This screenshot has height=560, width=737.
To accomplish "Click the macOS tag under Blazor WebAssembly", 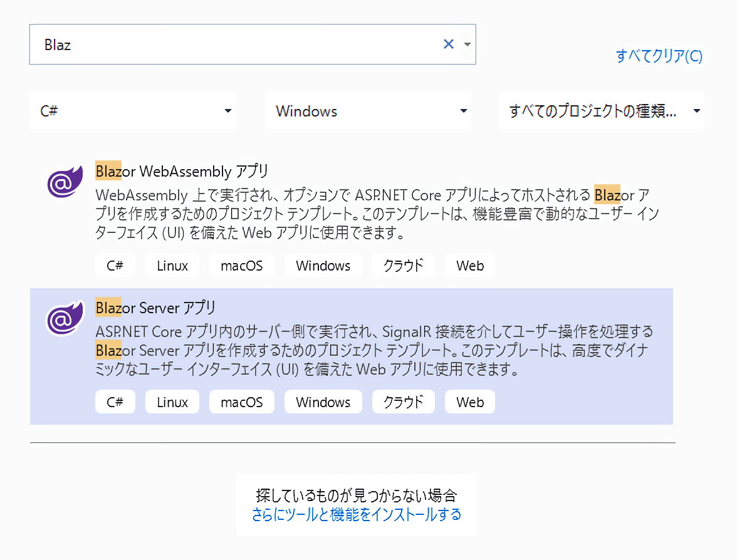I will click(x=241, y=266).
